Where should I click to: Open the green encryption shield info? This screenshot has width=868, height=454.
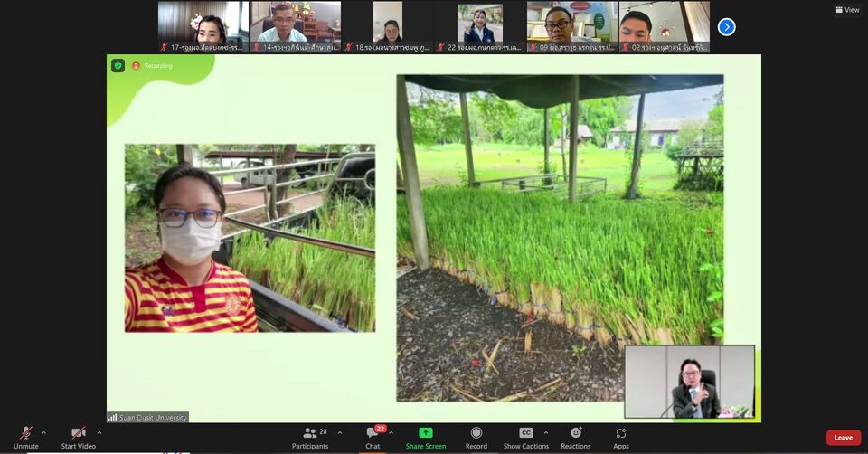point(118,65)
